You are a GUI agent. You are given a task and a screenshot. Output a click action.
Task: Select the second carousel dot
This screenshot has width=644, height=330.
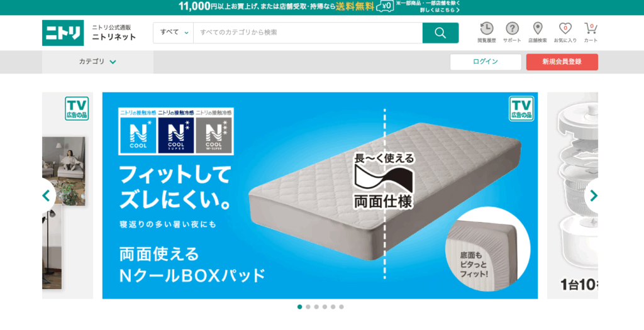coord(308,307)
